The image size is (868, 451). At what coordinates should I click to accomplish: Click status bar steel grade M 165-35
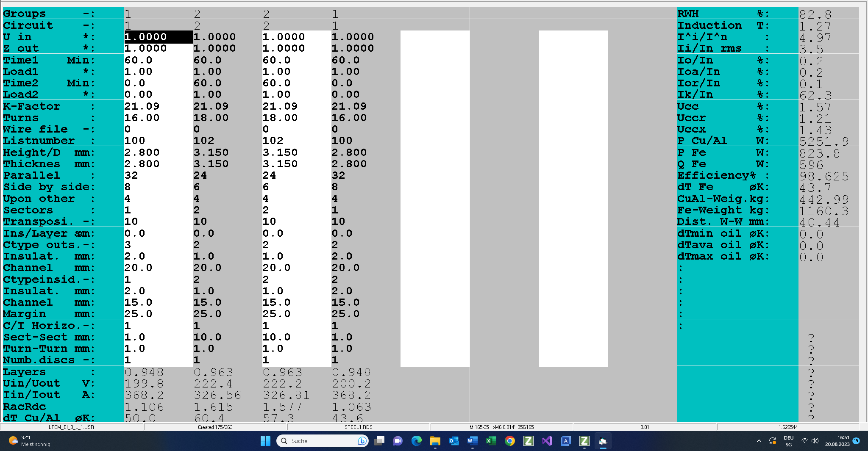(x=502, y=427)
